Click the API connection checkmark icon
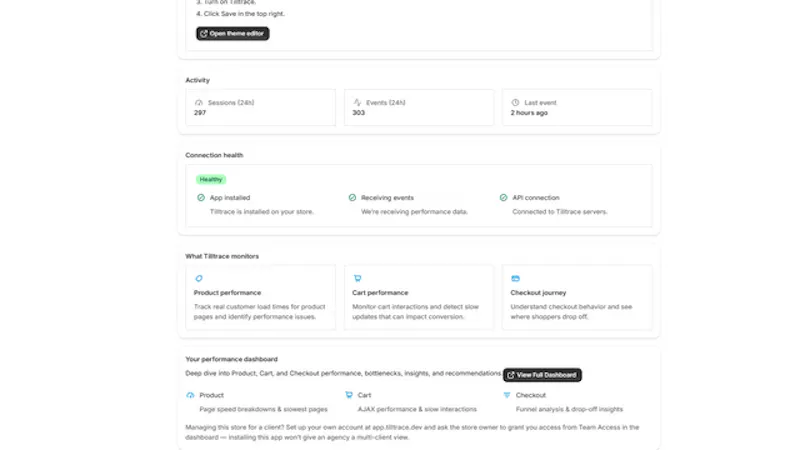 (x=504, y=197)
